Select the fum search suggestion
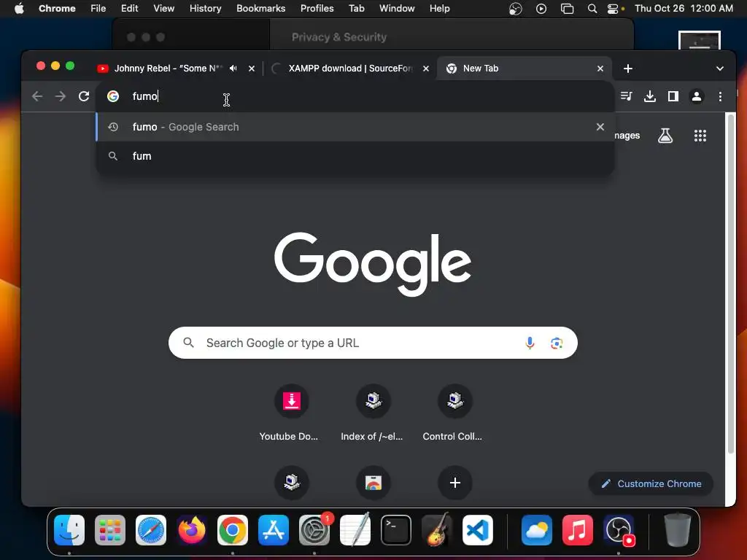The width and height of the screenshot is (747, 560). 355,156
